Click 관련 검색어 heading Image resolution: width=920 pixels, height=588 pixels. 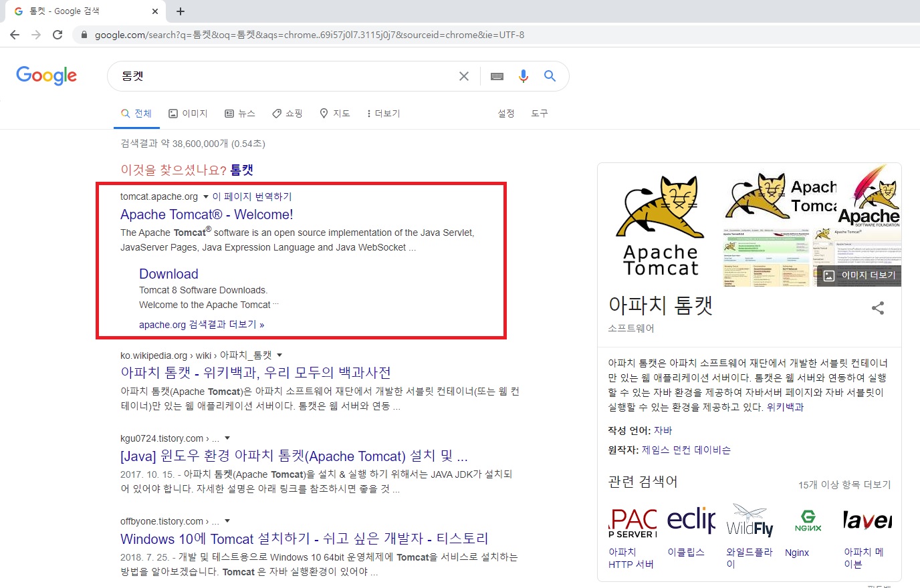point(643,482)
